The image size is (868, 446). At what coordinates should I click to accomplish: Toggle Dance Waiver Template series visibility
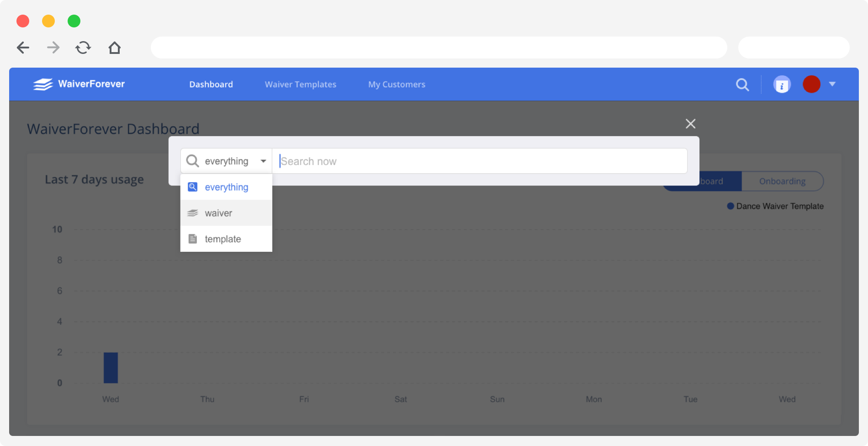pos(775,206)
